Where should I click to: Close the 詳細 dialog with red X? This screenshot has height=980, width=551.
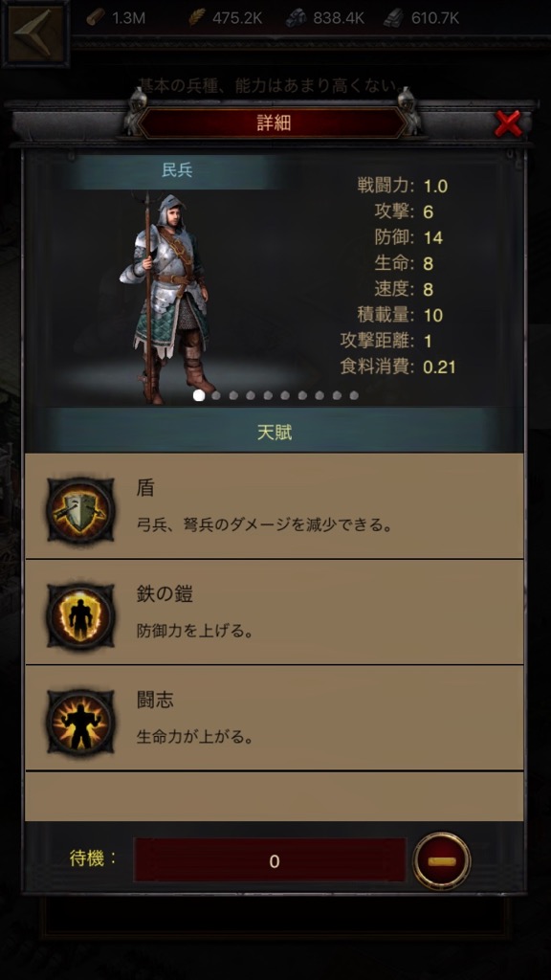(508, 123)
